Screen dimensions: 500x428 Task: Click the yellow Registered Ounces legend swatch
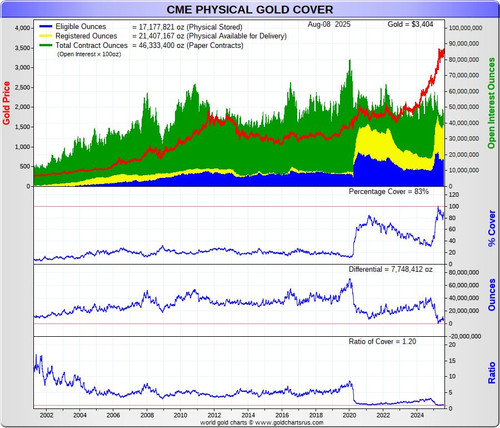pyautogui.click(x=46, y=36)
